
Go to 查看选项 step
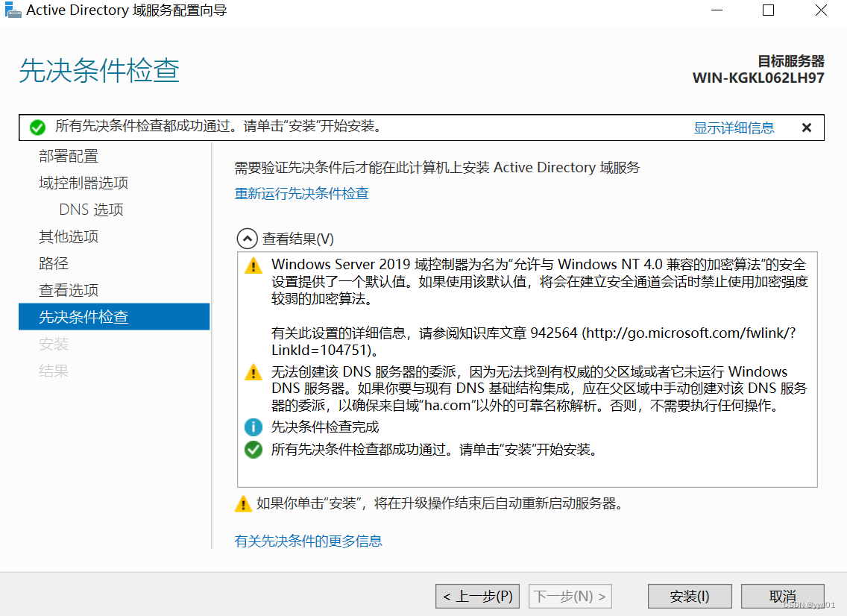pyautogui.click(x=69, y=290)
